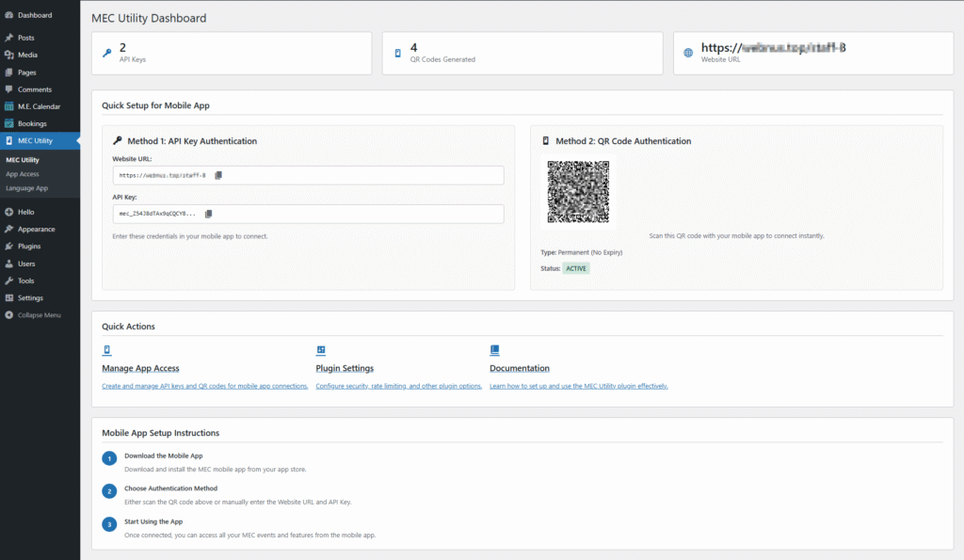Click step 1 Download the Mobile App

point(164,456)
